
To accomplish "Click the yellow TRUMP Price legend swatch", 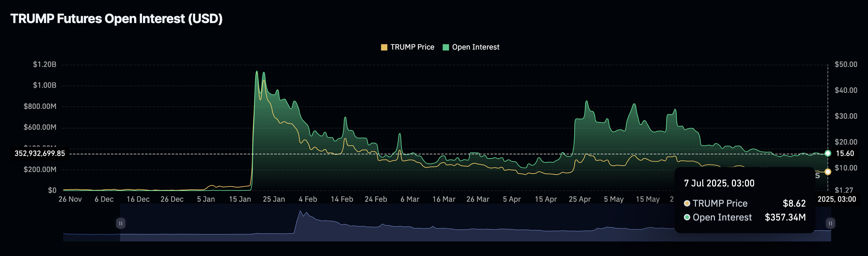I will point(384,47).
